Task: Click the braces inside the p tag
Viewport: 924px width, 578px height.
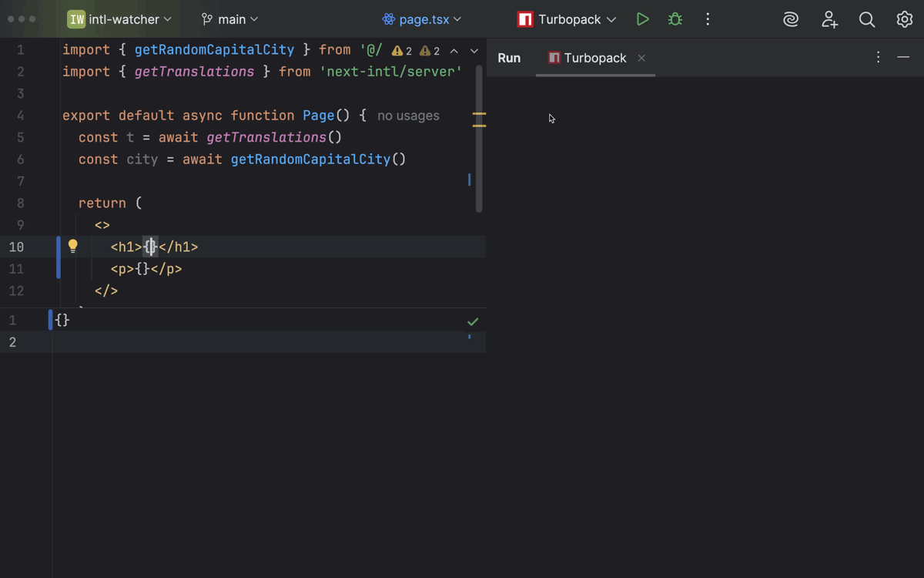Action: coord(142,269)
